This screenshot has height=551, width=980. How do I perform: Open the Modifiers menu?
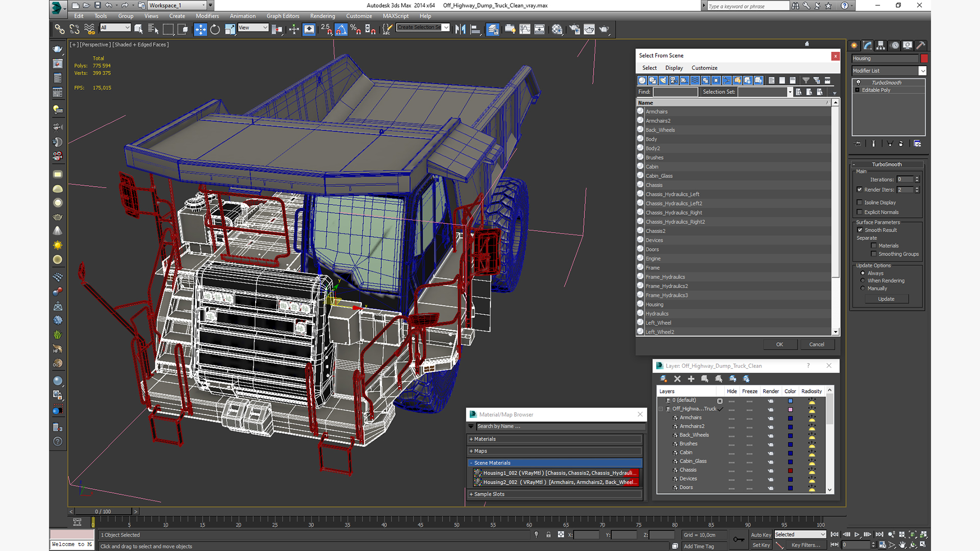click(x=207, y=16)
